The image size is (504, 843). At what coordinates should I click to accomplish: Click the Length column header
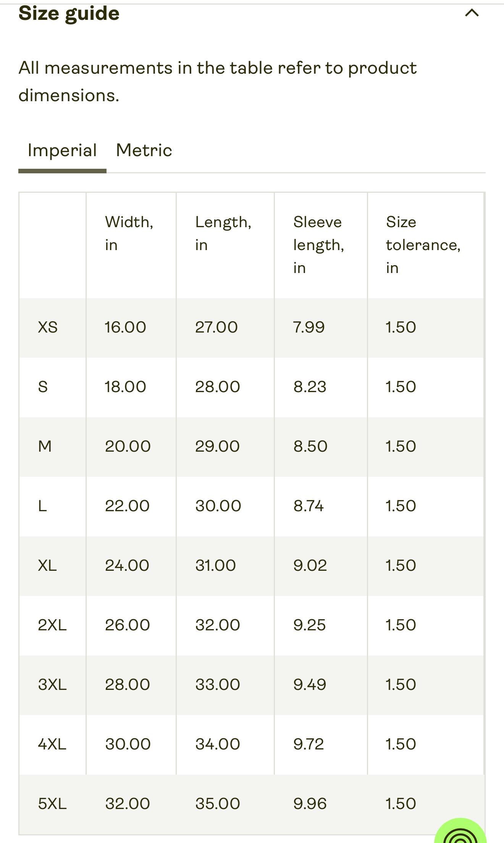(x=223, y=233)
